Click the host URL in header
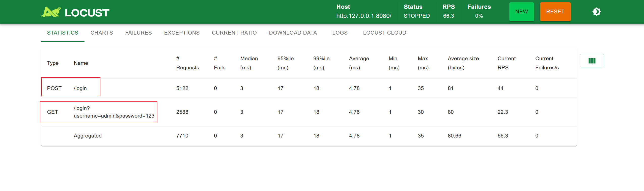This screenshot has width=644, height=191. pyautogui.click(x=364, y=16)
